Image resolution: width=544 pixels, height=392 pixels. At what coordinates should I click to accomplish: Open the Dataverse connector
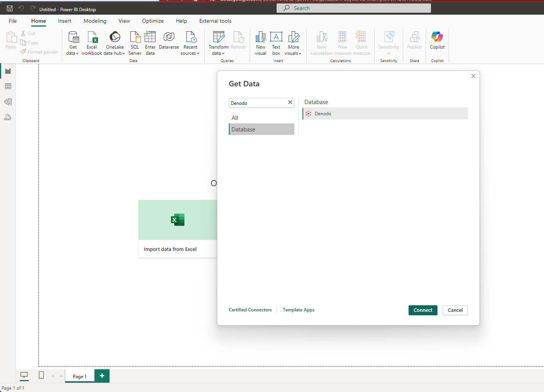[169, 40]
